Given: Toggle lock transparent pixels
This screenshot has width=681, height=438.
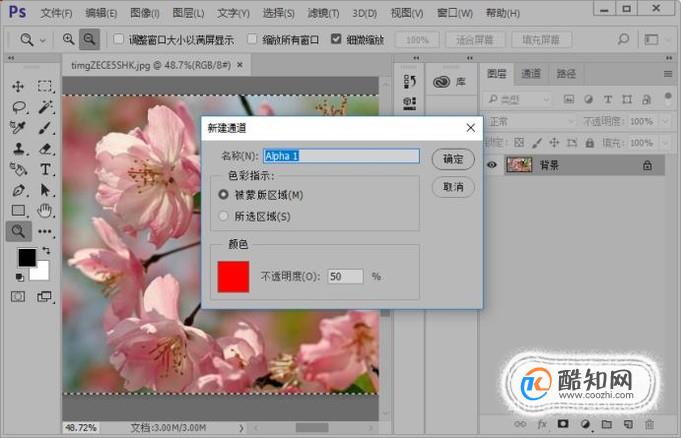Looking at the screenshot, I should pyautogui.click(x=519, y=143).
